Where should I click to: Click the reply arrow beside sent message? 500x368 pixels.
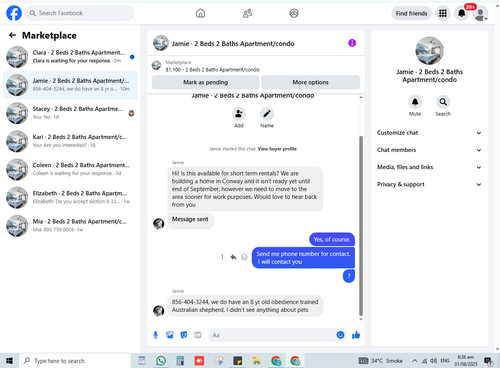[x=233, y=257]
